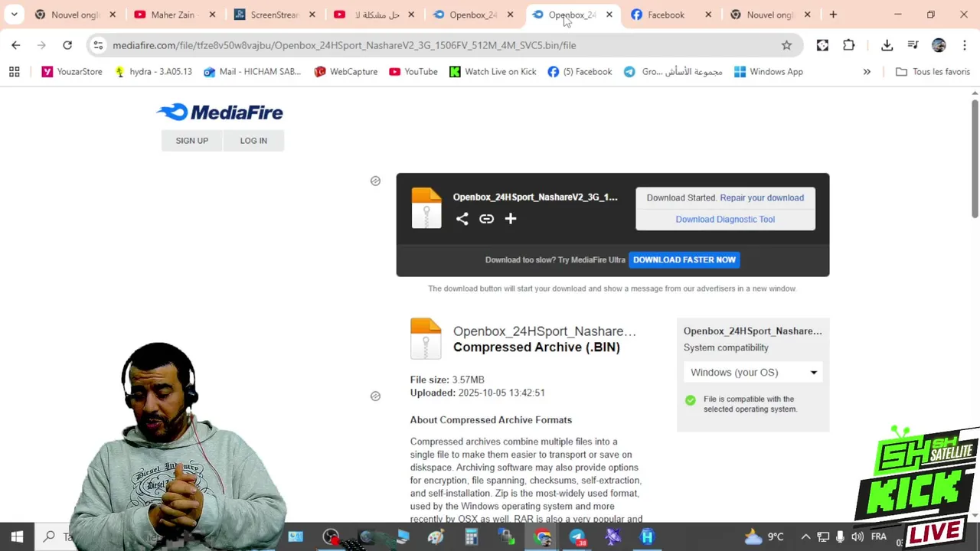The image size is (980, 551).
Task: Open the YouTube bookmark
Action: click(x=413, y=72)
